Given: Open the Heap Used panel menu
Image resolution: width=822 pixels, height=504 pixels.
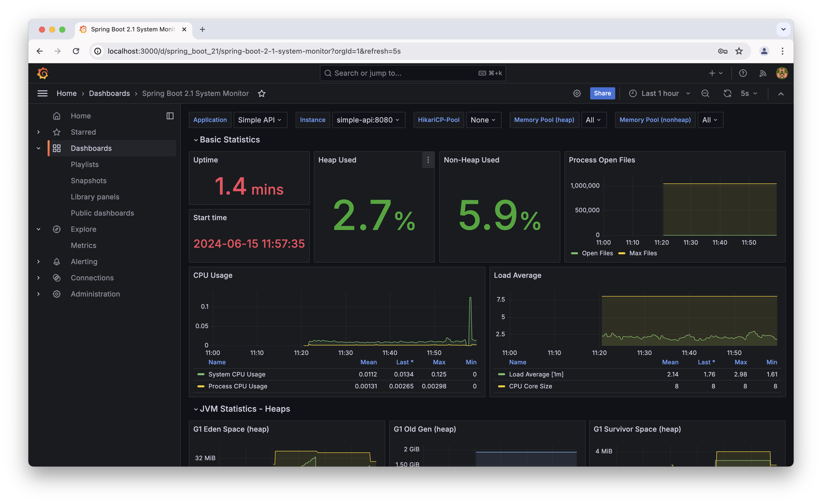Looking at the screenshot, I should click(x=428, y=160).
